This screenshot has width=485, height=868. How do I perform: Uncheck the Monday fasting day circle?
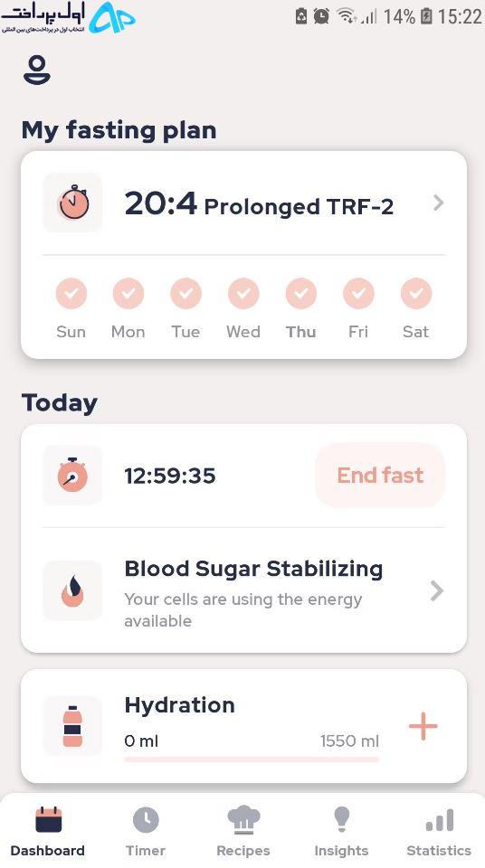coord(128,293)
